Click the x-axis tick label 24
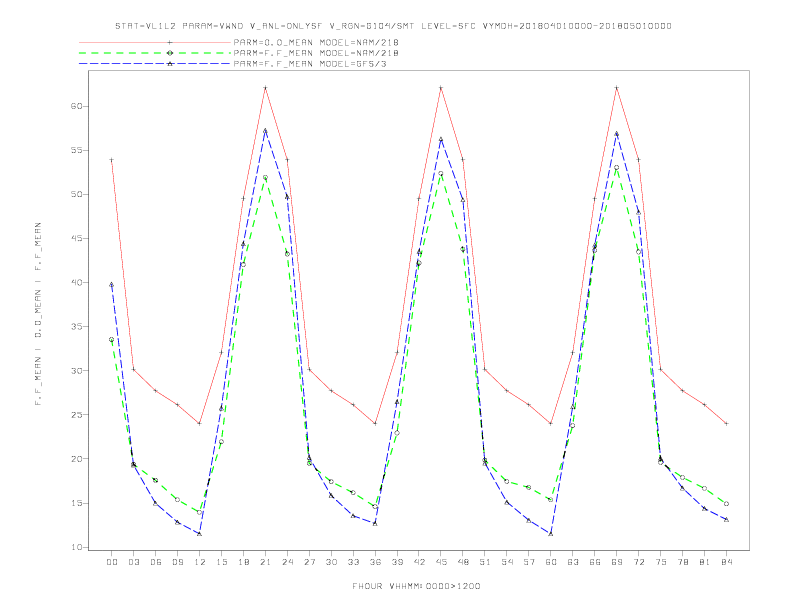The image size is (792, 612). 287,563
